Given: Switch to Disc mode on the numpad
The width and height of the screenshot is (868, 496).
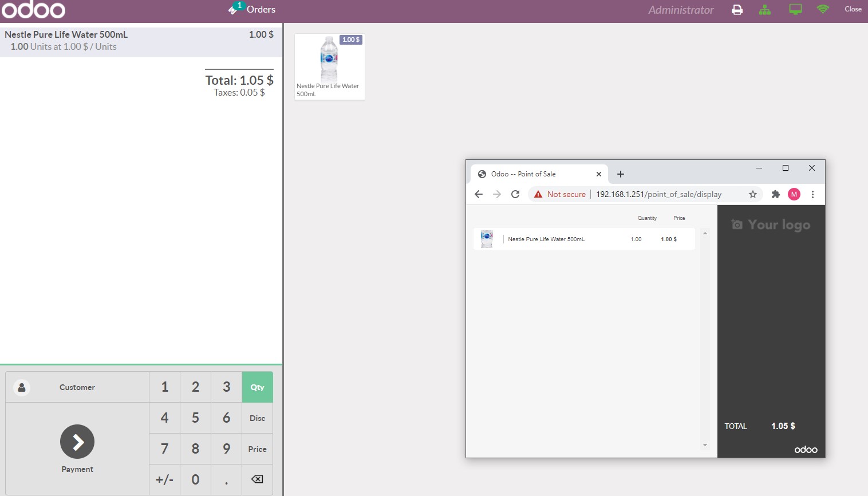Looking at the screenshot, I should (257, 418).
